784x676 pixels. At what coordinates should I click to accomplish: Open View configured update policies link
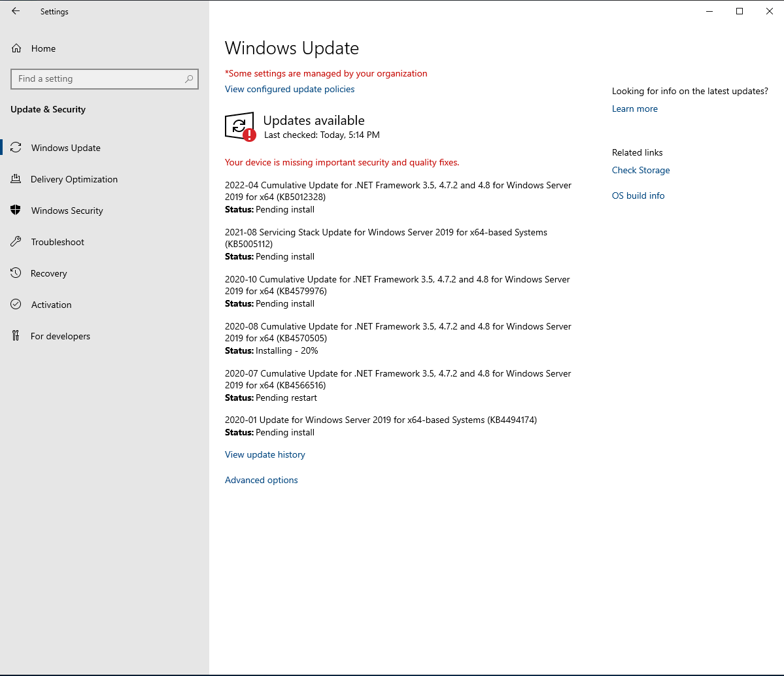pyautogui.click(x=290, y=89)
